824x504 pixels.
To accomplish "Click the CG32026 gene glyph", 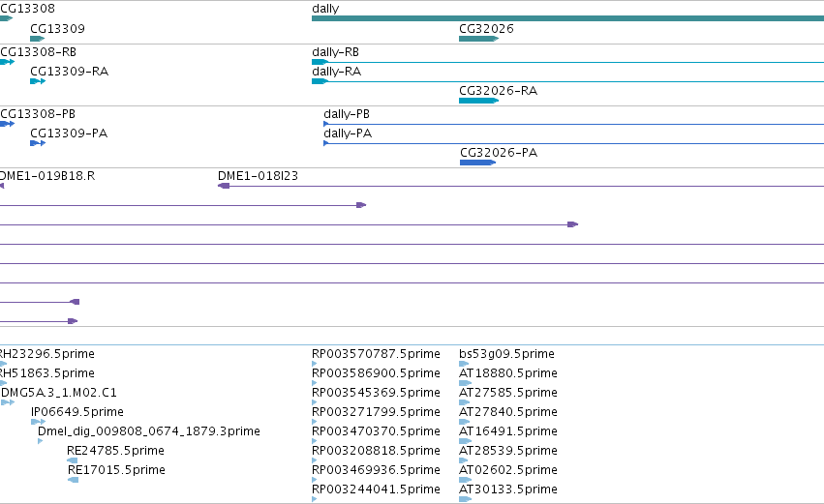I will (478, 39).
